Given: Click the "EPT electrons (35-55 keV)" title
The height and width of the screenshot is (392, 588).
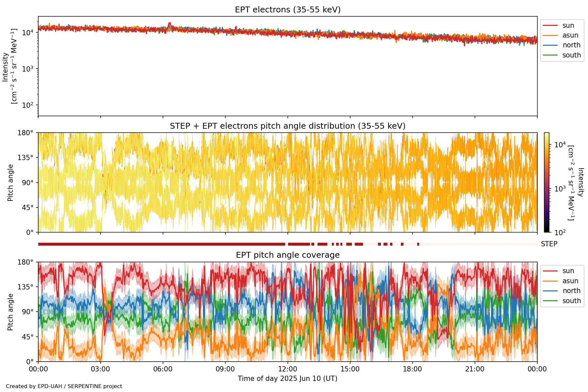Looking at the screenshot, I should pos(287,10).
